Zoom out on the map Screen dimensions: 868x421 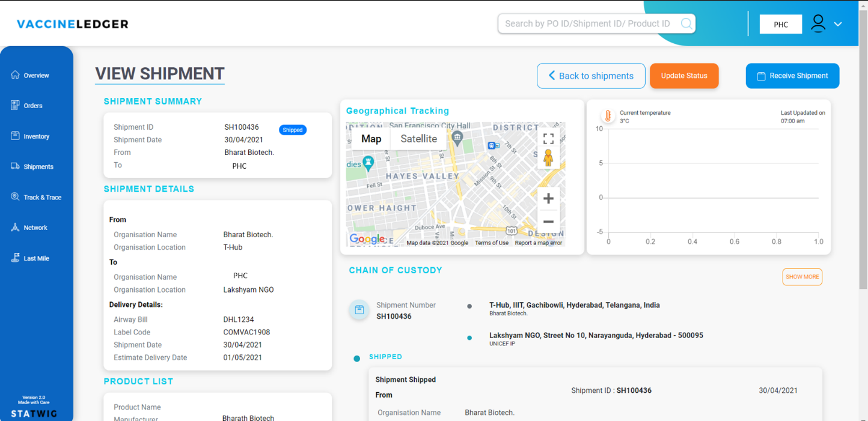548,222
